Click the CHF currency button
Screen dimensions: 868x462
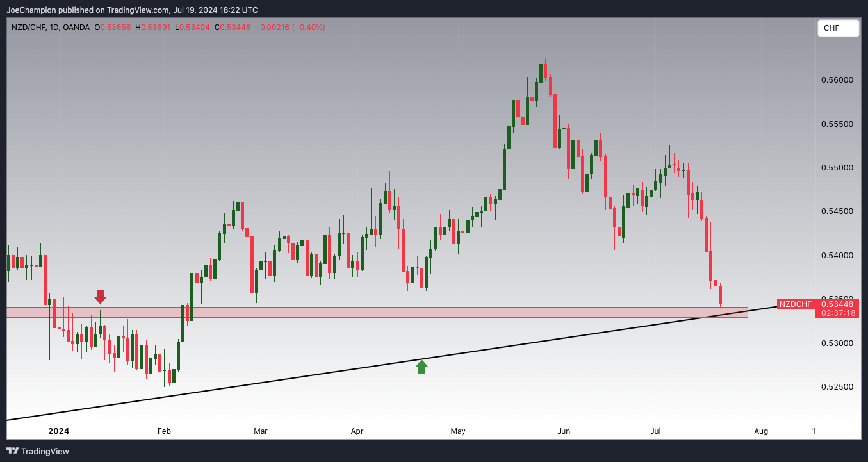838,28
